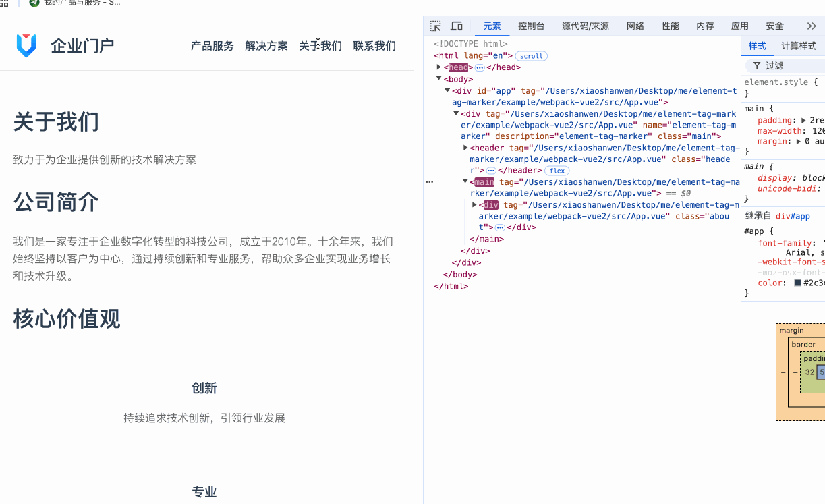Click the text 持续追求技术创新，引领行业发展
This screenshot has width=825, height=504.
(204, 418)
